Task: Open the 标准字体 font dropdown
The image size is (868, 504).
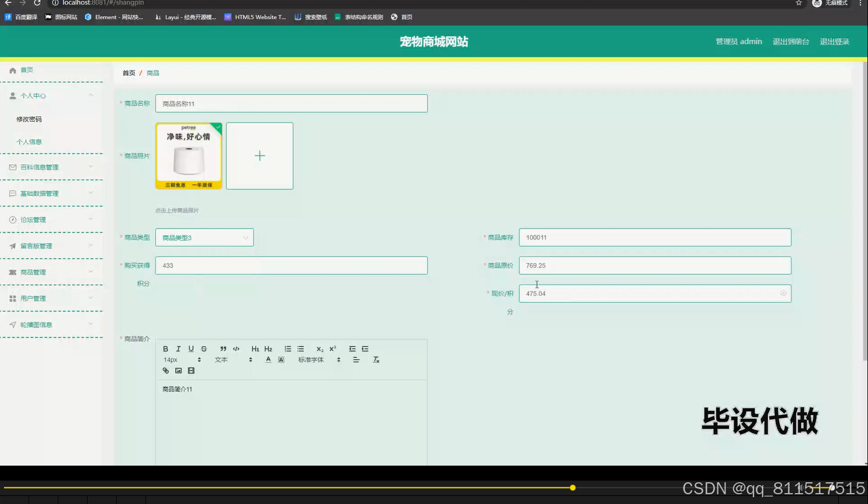Action: click(x=319, y=360)
